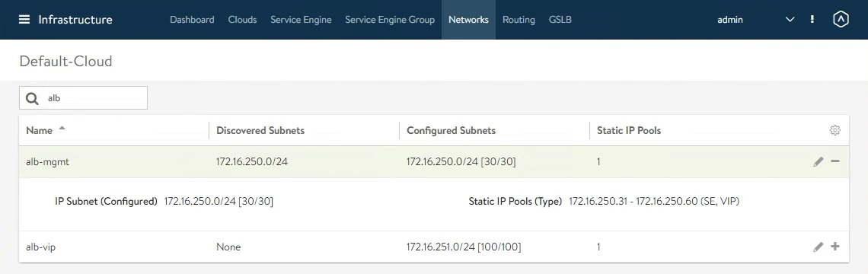868x274 pixels.
Task: Open the vertical dots options menu
Action: (812, 19)
